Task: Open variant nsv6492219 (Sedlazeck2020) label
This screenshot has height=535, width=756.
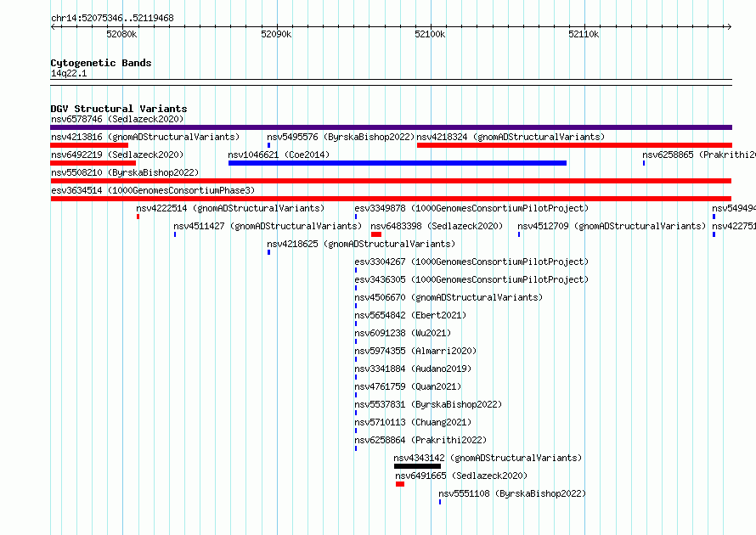Action: click(x=117, y=155)
